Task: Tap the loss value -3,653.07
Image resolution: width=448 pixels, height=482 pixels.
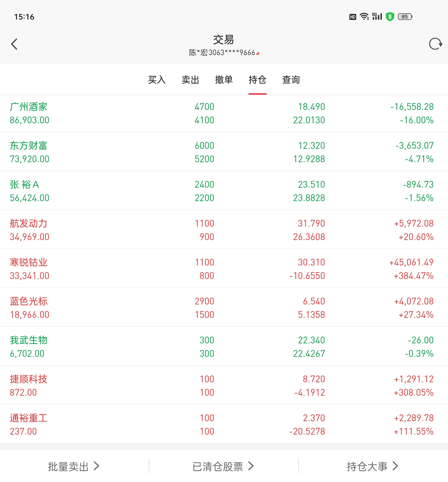Action: tap(414, 146)
